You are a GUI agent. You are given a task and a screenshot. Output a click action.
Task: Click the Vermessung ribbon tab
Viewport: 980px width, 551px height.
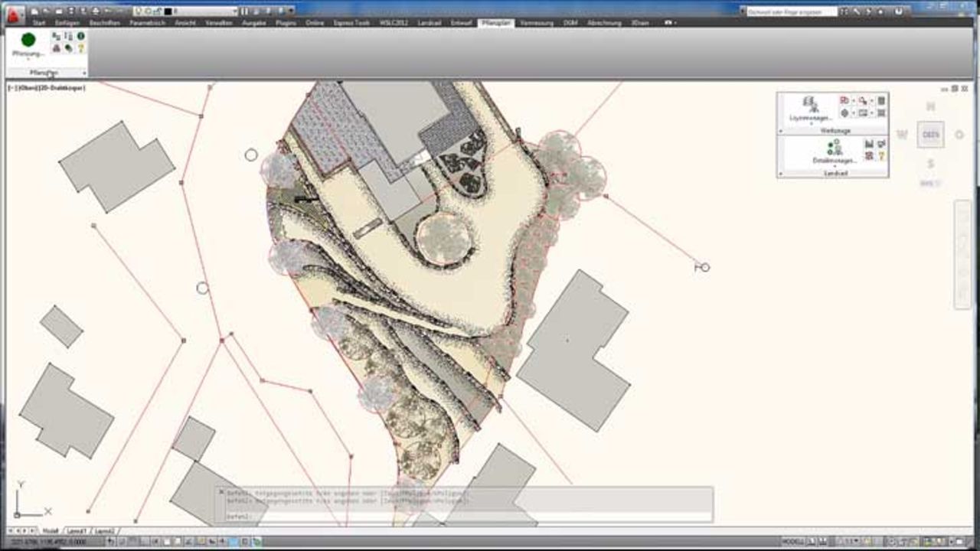pos(537,23)
